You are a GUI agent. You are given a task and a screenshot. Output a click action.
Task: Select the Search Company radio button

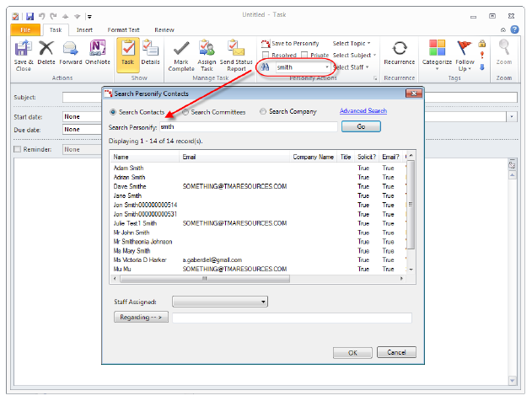point(263,112)
